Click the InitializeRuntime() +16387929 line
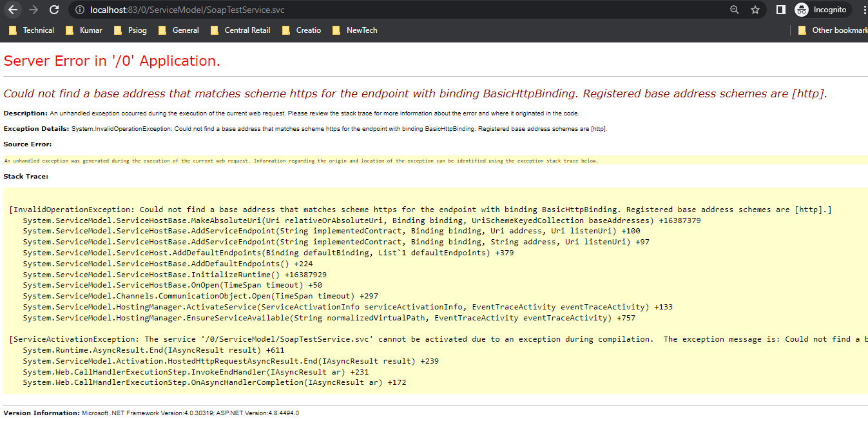This screenshot has width=868, height=421. pyautogui.click(x=175, y=275)
